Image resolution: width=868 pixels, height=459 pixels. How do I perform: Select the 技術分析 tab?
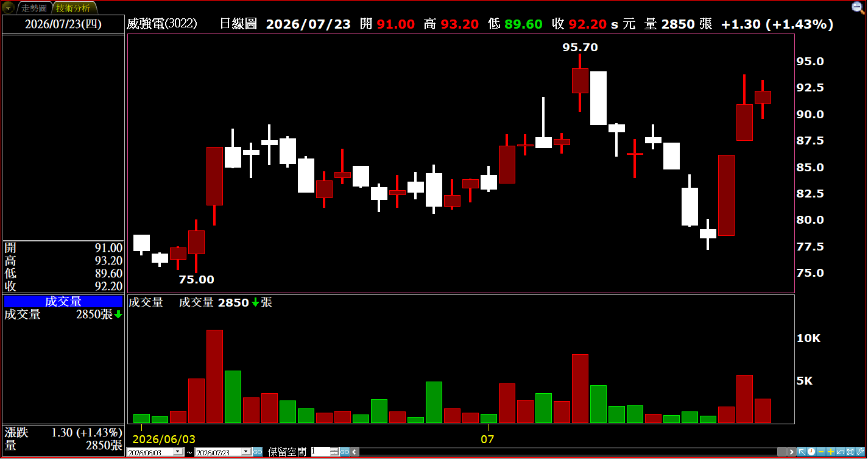click(x=72, y=8)
